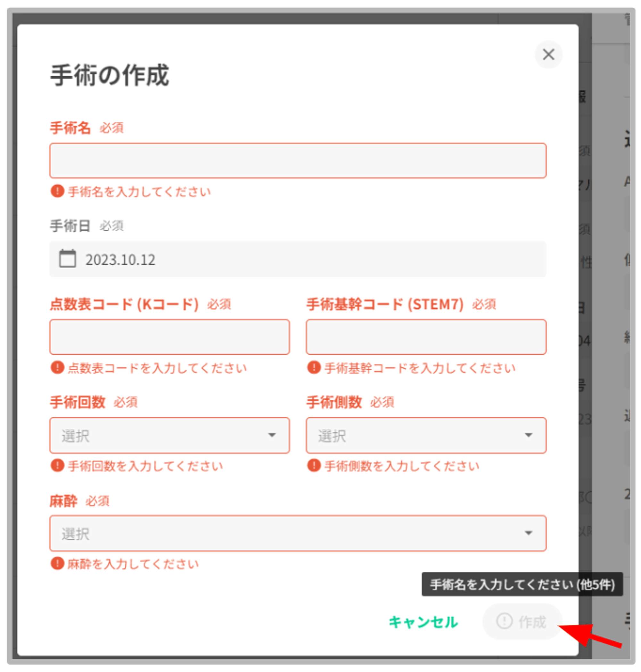Click the calendar icon in 手術日 field
Image resolution: width=641 pixels, height=672 pixels.
tap(67, 259)
